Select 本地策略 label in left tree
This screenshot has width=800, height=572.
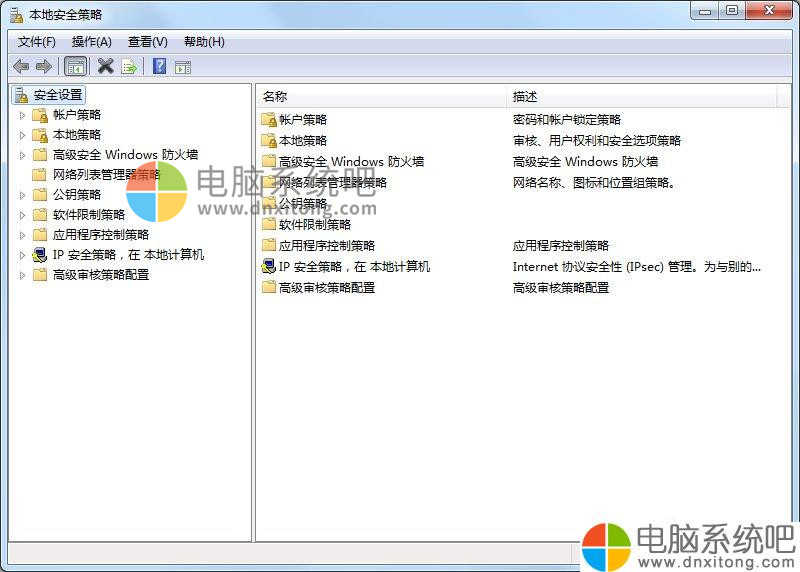(77, 135)
